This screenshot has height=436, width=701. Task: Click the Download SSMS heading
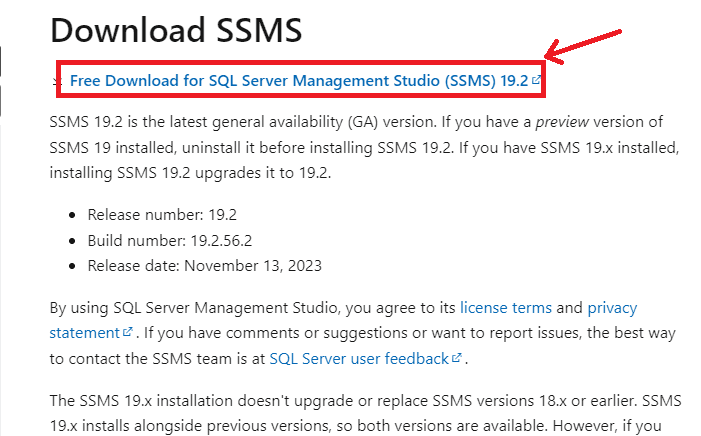pos(176,29)
